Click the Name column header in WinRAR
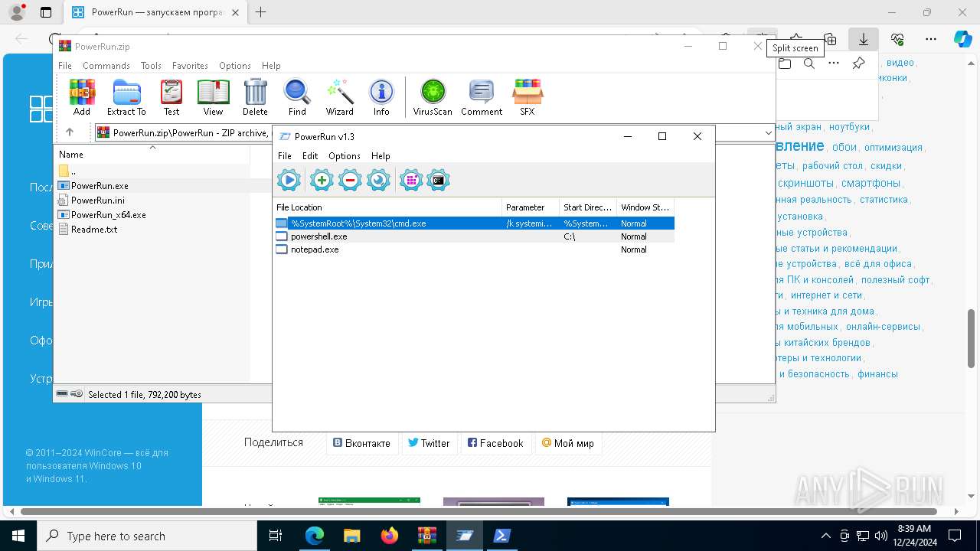The width and height of the screenshot is (980, 551). coord(152,154)
